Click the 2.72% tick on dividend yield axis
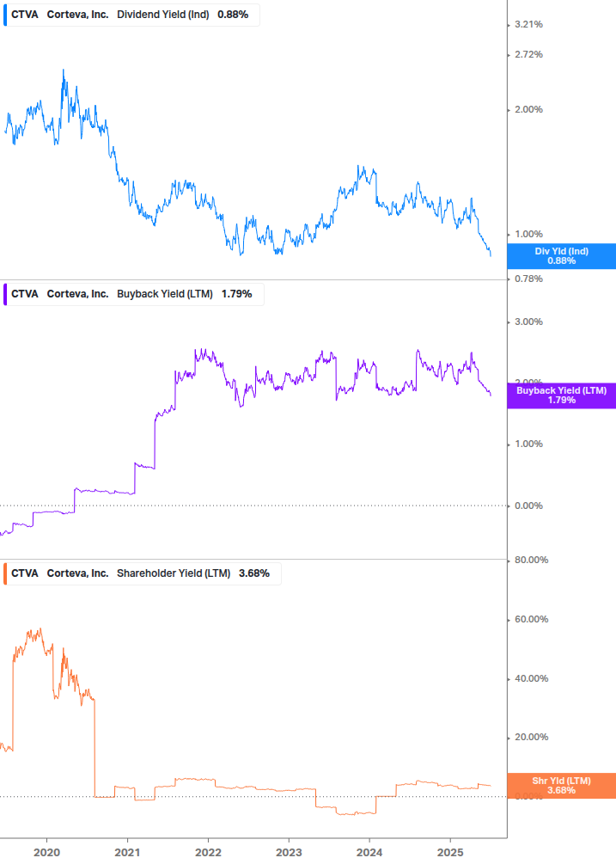The height and width of the screenshot is (864, 616). tap(528, 54)
